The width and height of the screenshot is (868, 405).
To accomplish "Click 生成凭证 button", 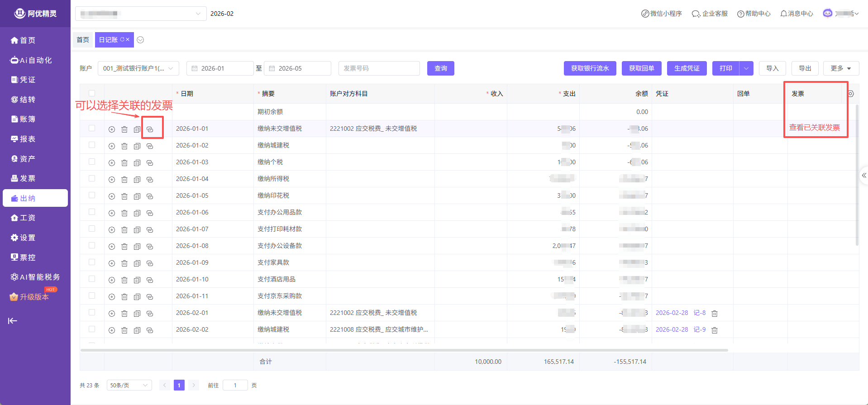I will pos(687,68).
